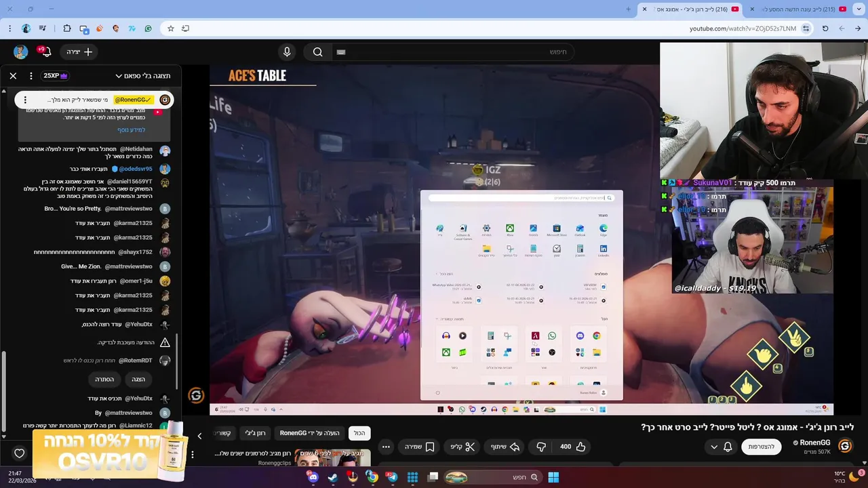Click the Clip (קליפ) button
The height and width of the screenshot is (488, 868).
click(462, 447)
